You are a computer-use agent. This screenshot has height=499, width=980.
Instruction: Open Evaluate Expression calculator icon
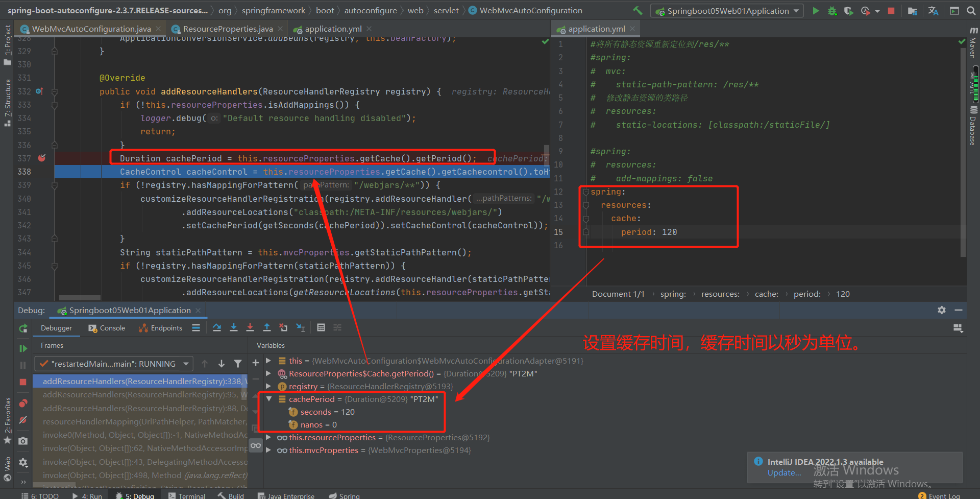tap(321, 328)
